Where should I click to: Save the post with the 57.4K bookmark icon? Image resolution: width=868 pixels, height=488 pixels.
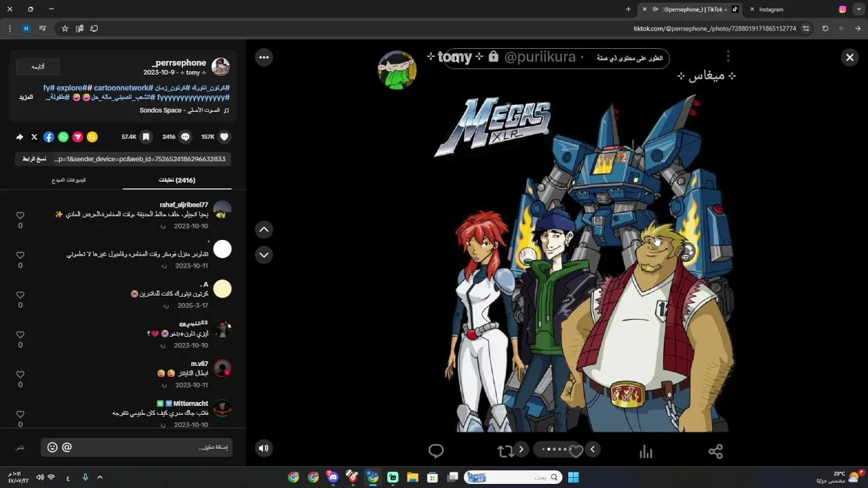click(x=146, y=137)
